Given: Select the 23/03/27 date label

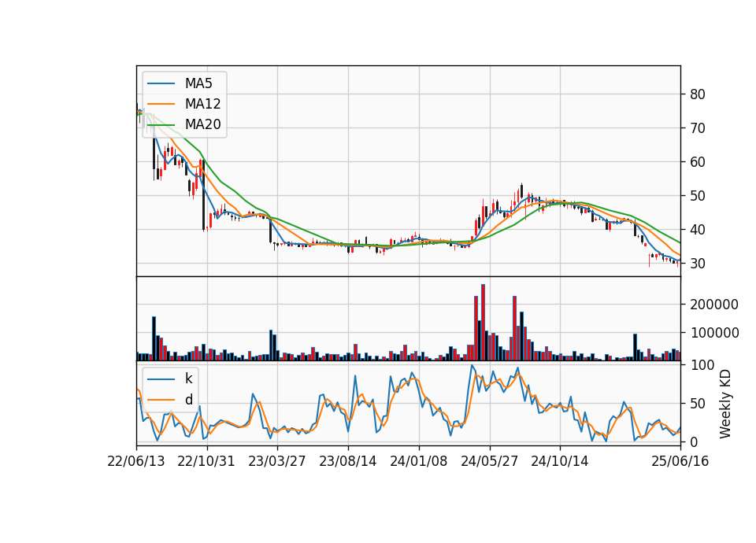Looking at the screenshot, I should point(277,461).
